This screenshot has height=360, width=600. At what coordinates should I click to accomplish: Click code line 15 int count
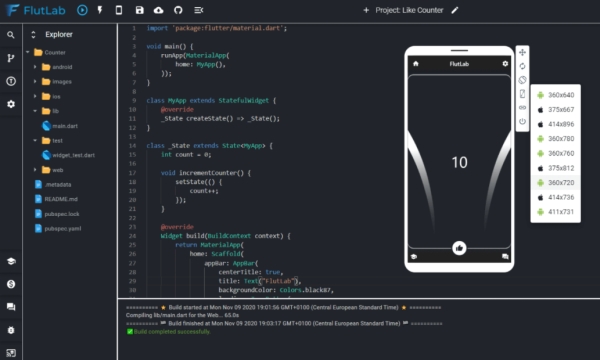pyautogui.click(x=186, y=155)
